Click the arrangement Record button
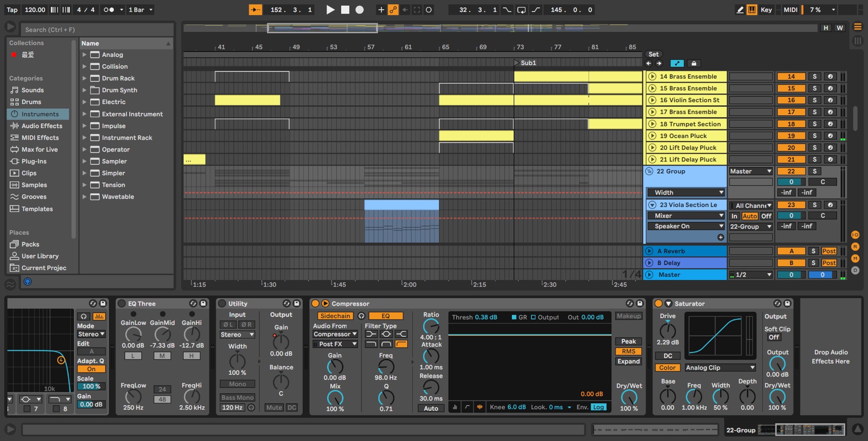Screen dimensions: 868x441 [x=360, y=10]
